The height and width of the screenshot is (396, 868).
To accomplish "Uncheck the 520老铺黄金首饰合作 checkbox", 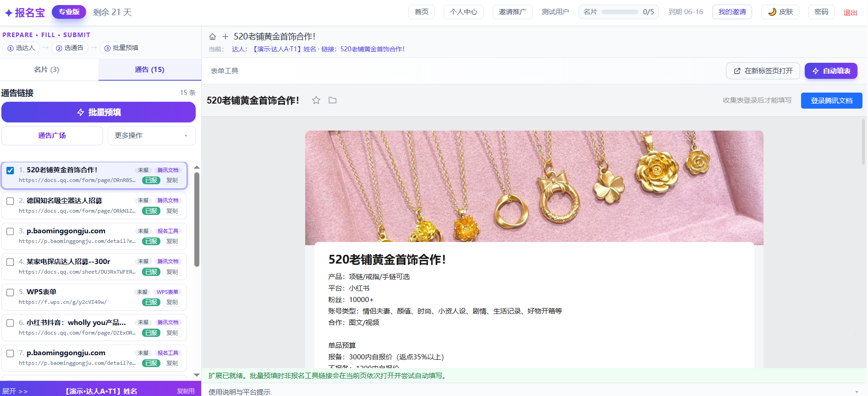I will (x=10, y=170).
